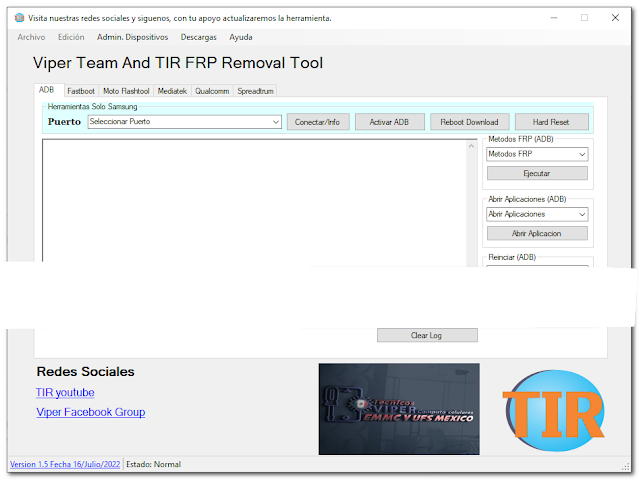Expand the Seleccionar Puerto dropdown
This screenshot has height=480, width=639.
pos(185,121)
